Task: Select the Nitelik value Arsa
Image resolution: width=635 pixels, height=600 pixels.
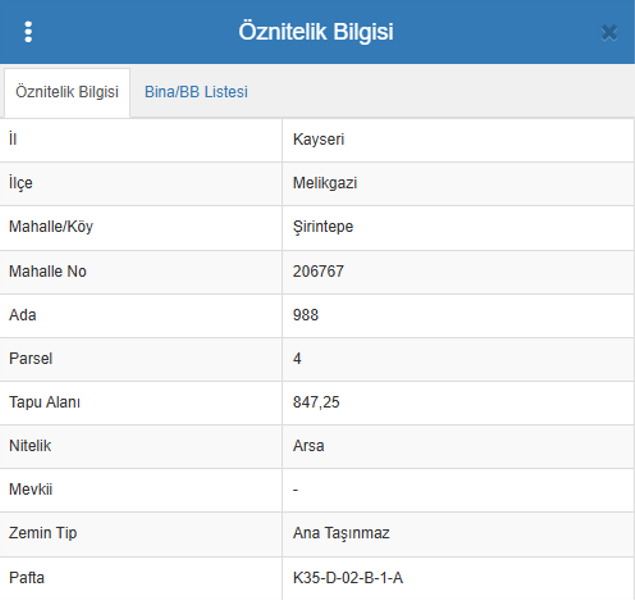Action: pos(309,446)
